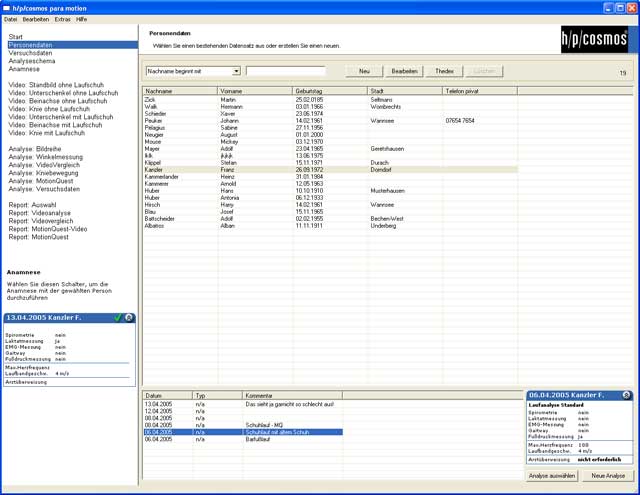This screenshot has width=640, height=495.
Task: Select the Klippel Stefan row
Action: (x=330, y=163)
